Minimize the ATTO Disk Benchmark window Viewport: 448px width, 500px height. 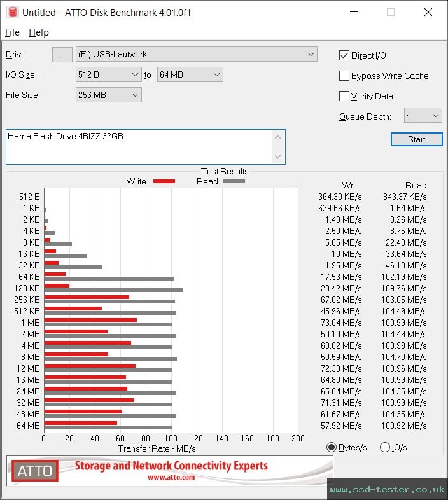pos(354,12)
